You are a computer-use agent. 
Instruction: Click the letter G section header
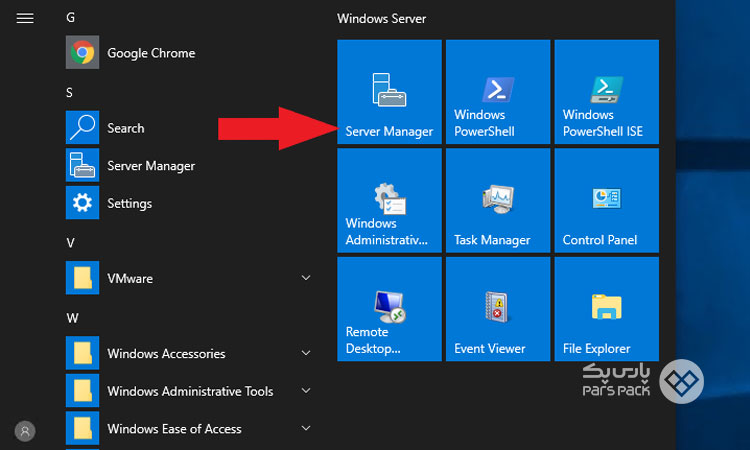(70, 18)
